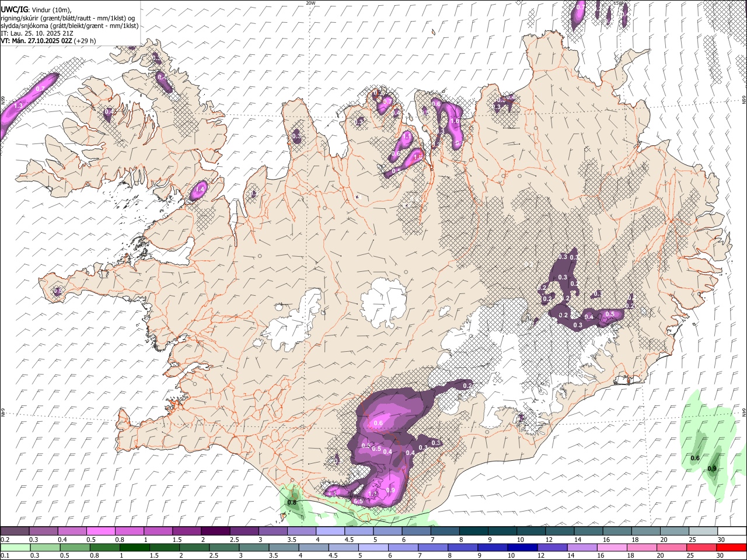Click the 'VT: Mán. 27.10.2025 02Z' valid time
The width and height of the screenshot is (747, 560).
tap(36, 41)
